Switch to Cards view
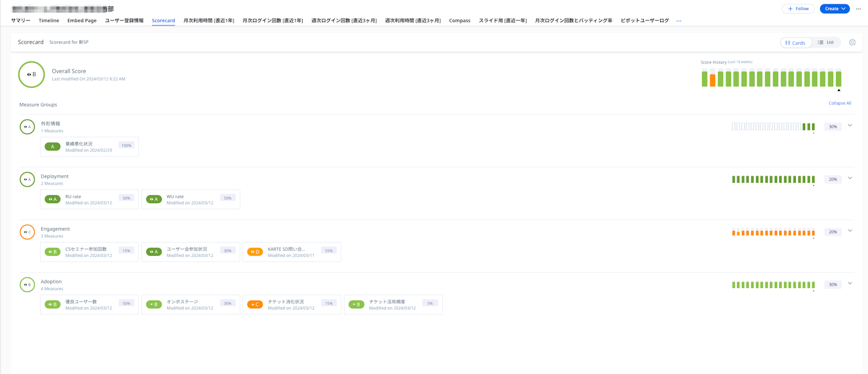 [796, 42]
